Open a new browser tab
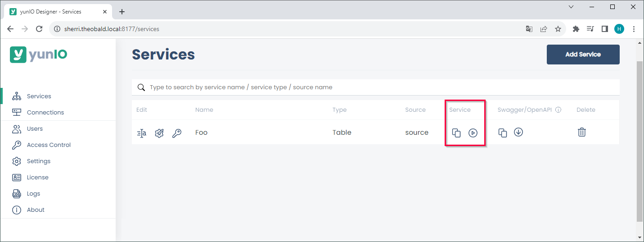The image size is (644, 242). (x=122, y=12)
